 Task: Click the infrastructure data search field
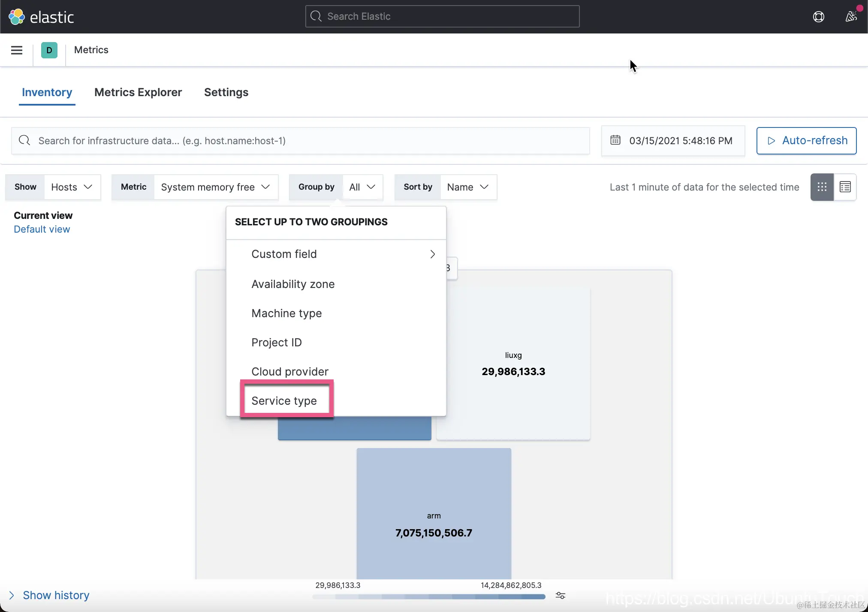click(x=300, y=141)
